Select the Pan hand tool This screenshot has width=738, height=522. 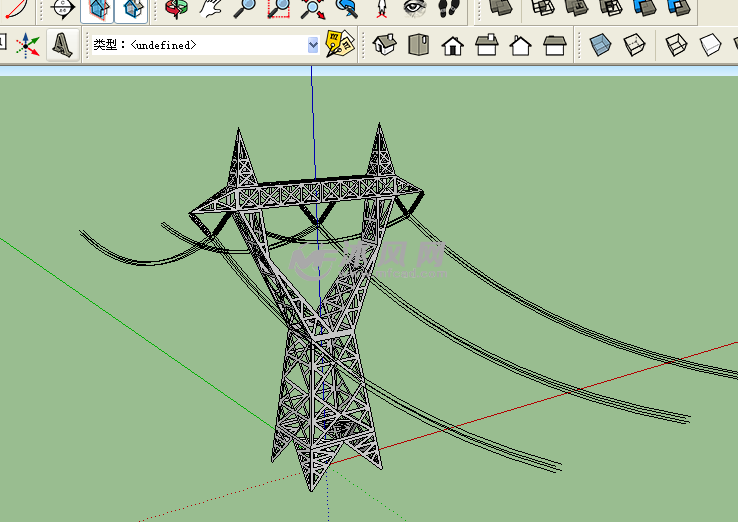click(210, 9)
